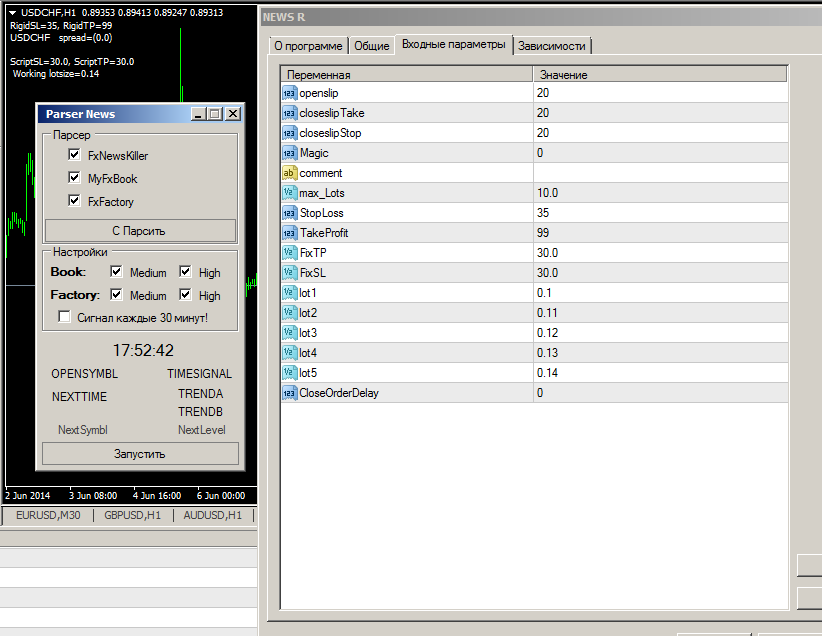Switch to the AUDUSD,H1 chart tab
The width and height of the screenshot is (822, 636).
(x=212, y=515)
